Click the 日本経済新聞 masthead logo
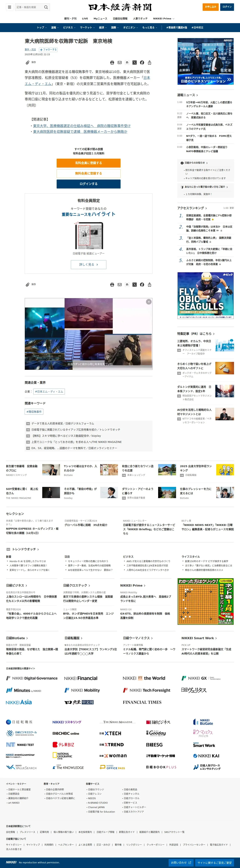Image resolution: width=240 pixels, height=868 pixels. (x=120, y=7)
